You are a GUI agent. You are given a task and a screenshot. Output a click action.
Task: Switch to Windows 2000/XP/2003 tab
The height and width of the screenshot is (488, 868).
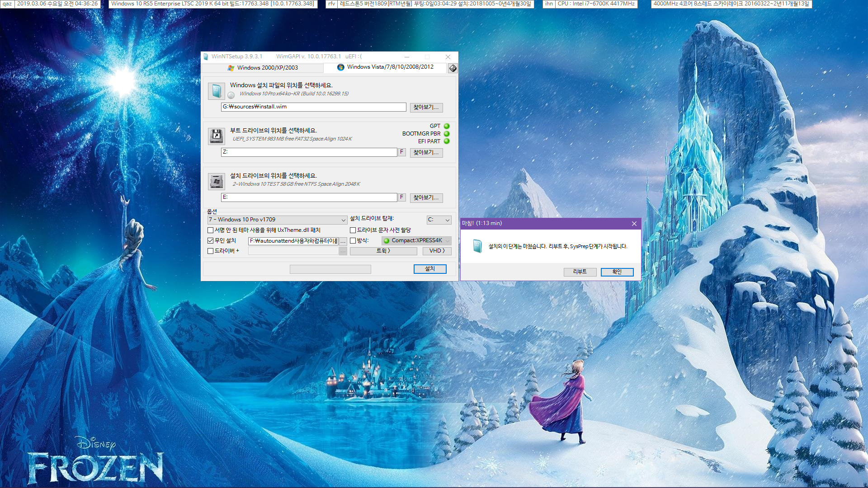tap(262, 68)
